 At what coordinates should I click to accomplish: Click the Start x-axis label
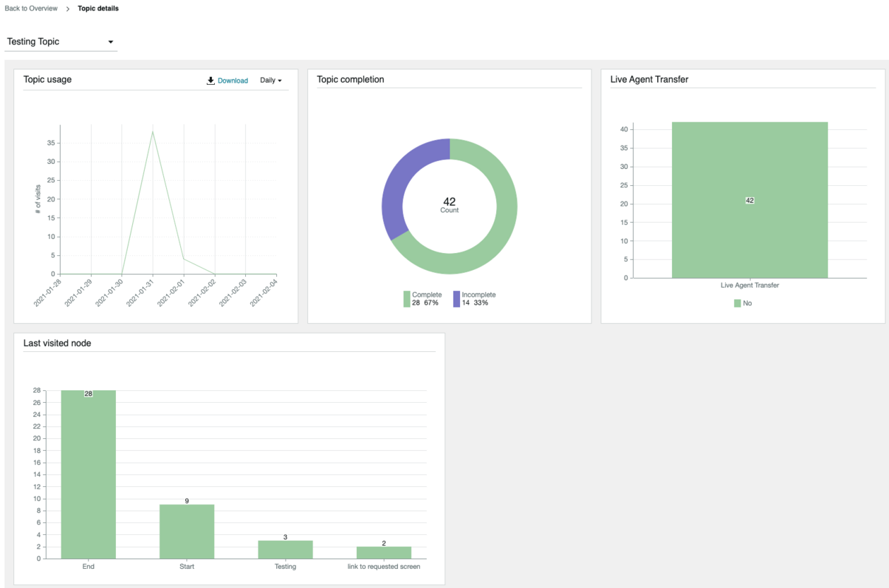(x=187, y=566)
